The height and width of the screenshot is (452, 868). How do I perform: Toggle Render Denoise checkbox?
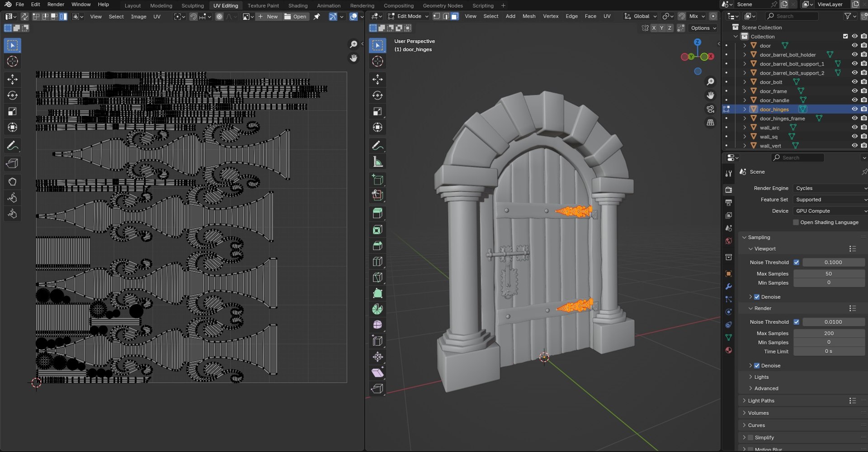(x=757, y=366)
